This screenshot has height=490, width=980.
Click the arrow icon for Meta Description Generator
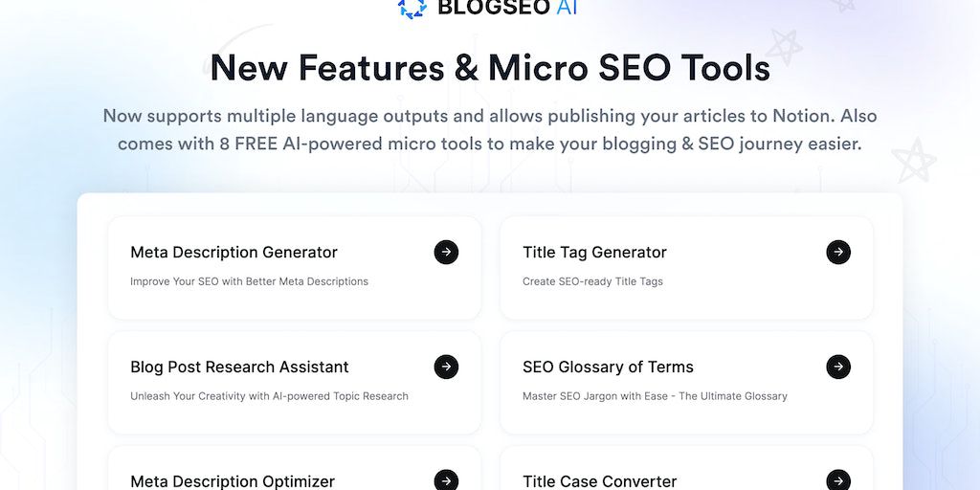tap(446, 252)
